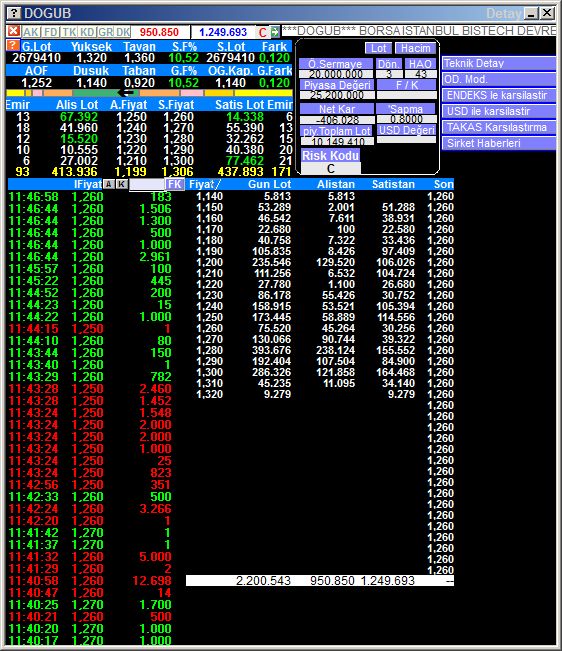
Task: Click the Ö.Sermaye label
Action: (335, 64)
